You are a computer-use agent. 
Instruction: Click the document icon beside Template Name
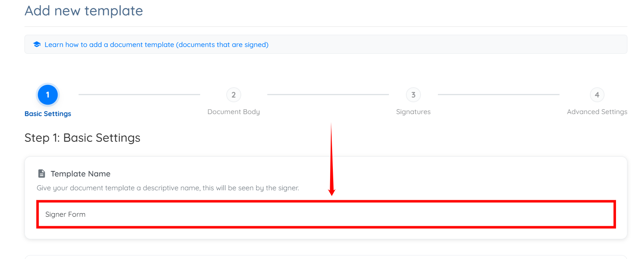(x=41, y=174)
